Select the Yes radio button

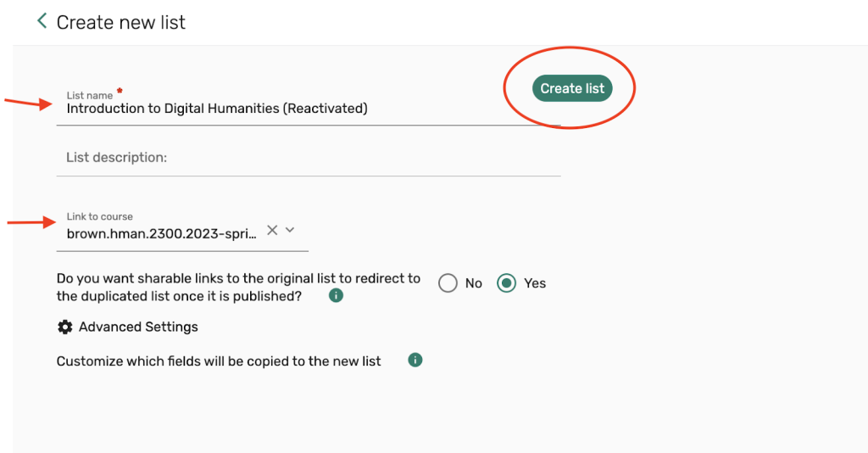(x=506, y=283)
